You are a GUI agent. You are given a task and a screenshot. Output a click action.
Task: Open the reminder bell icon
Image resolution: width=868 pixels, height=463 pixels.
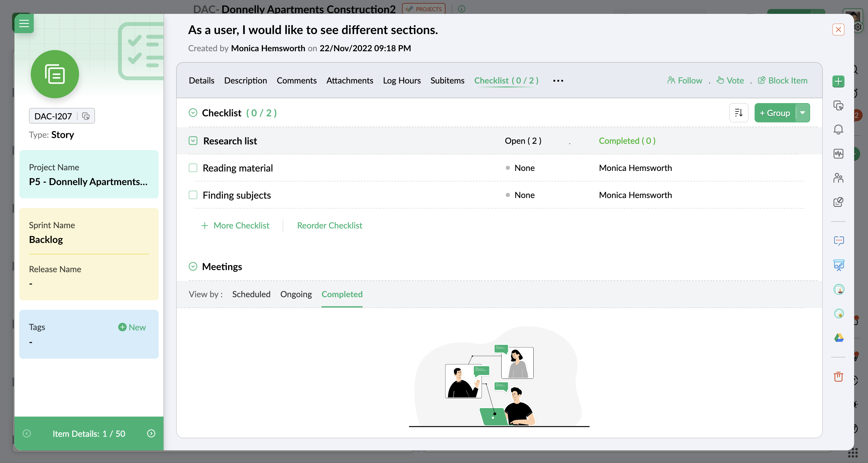(x=838, y=129)
